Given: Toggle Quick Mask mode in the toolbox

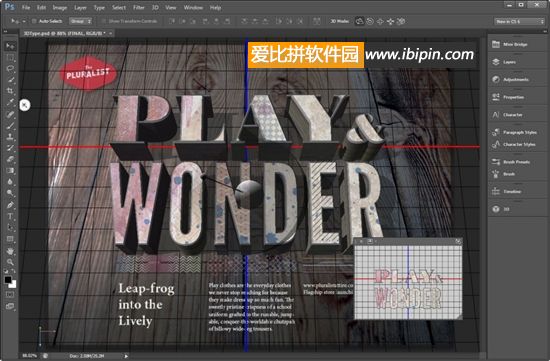Looking at the screenshot, I should (x=10, y=295).
